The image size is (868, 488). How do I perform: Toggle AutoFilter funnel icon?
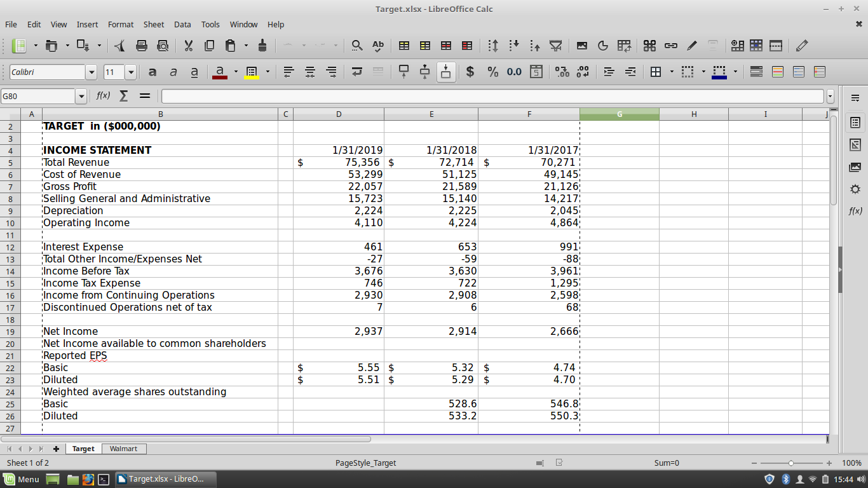click(x=556, y=46)
